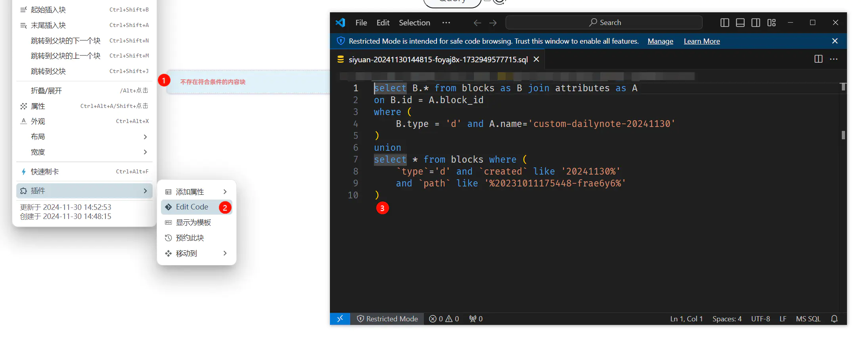
Task: Click the remote window icon in status bar
Action: (x=340, y=319)
